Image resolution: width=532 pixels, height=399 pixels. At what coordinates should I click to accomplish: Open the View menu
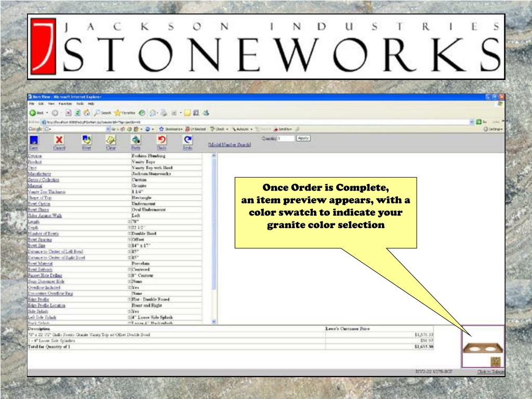click(51, 103)
